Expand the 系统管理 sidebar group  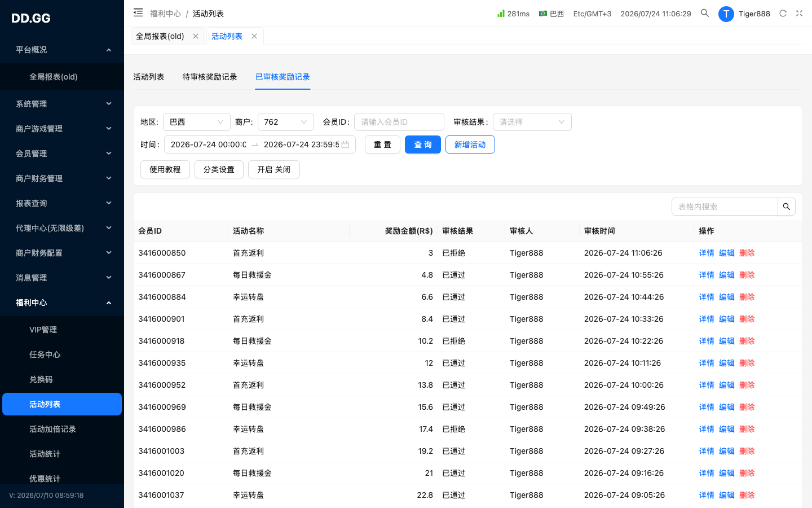coord(62,104)
